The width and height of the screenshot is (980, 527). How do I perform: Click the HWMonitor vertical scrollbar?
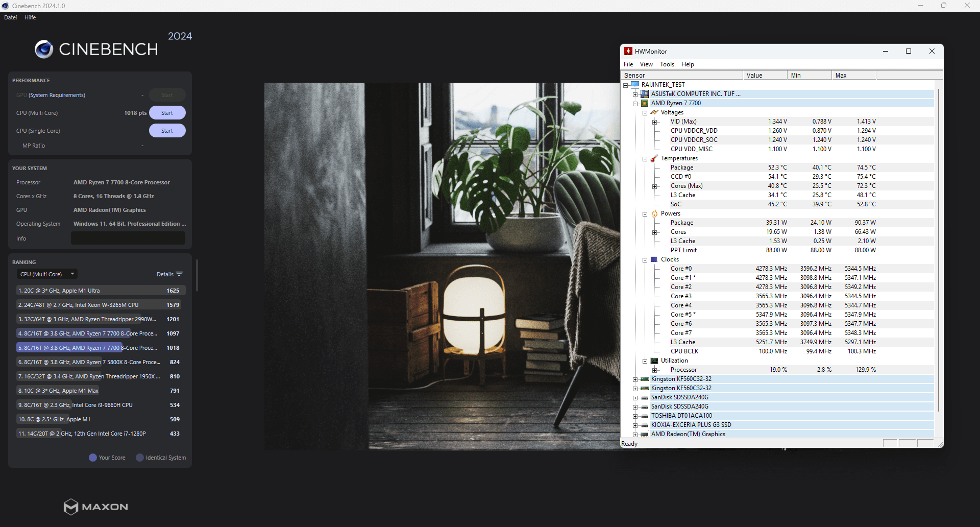click(x=938, y=250)
